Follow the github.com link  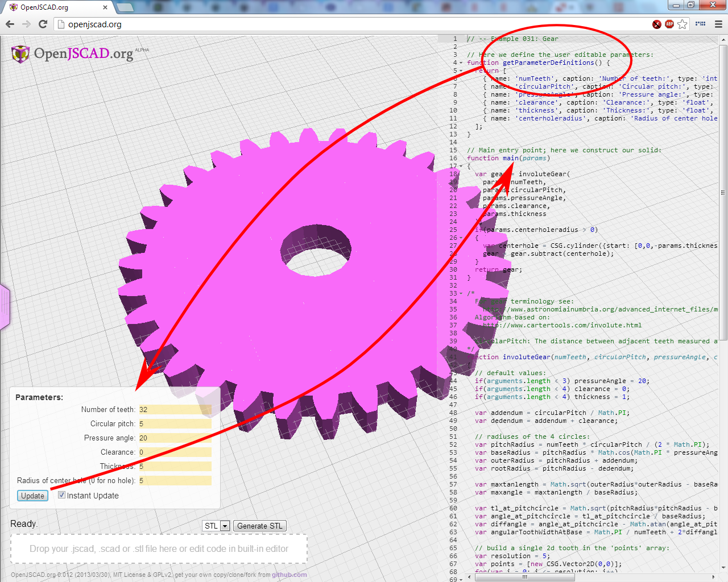pos(289,575)
